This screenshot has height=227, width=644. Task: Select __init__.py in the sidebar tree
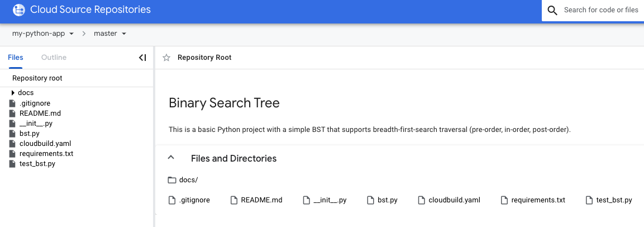coord(36,124)
